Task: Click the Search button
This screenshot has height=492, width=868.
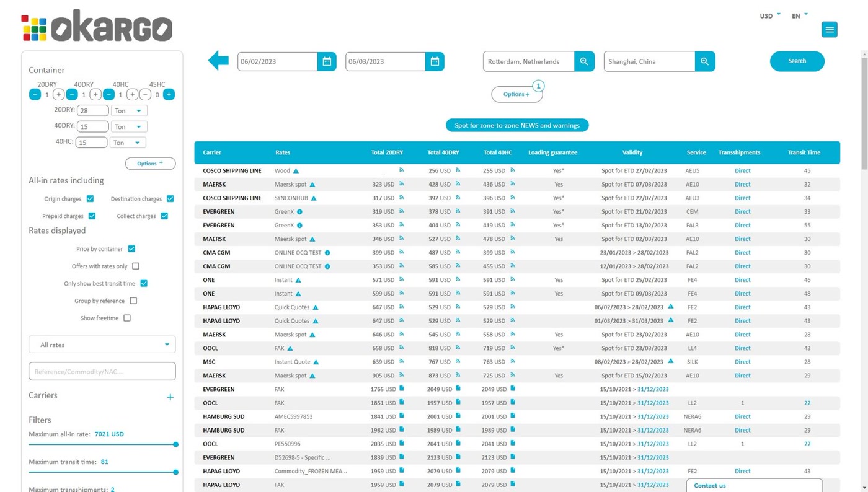Action: [797, 61]
